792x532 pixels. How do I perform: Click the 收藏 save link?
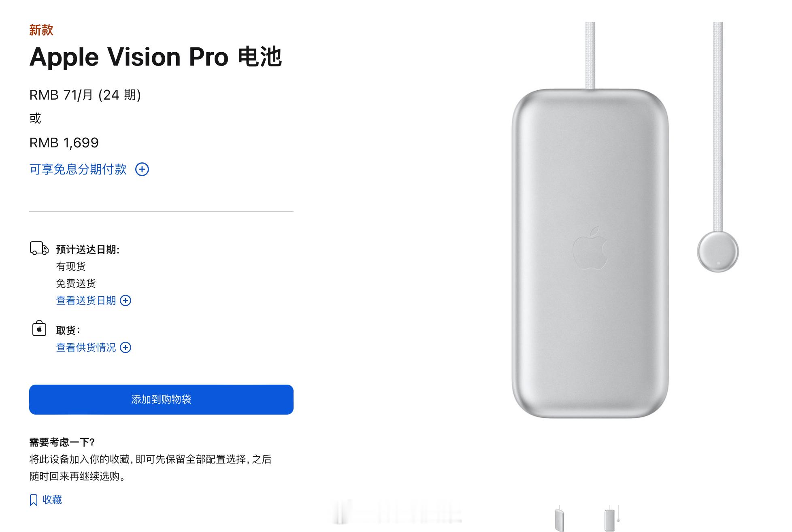coord(52,500)
